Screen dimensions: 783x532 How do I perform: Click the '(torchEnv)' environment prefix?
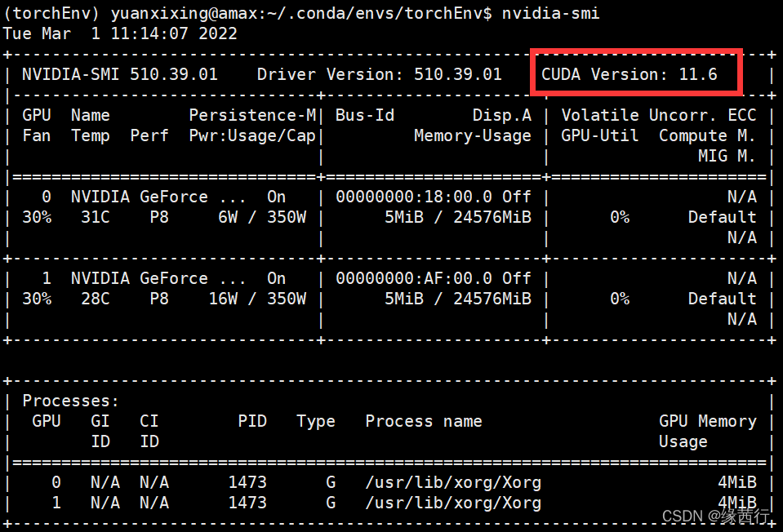click(51, 13)
